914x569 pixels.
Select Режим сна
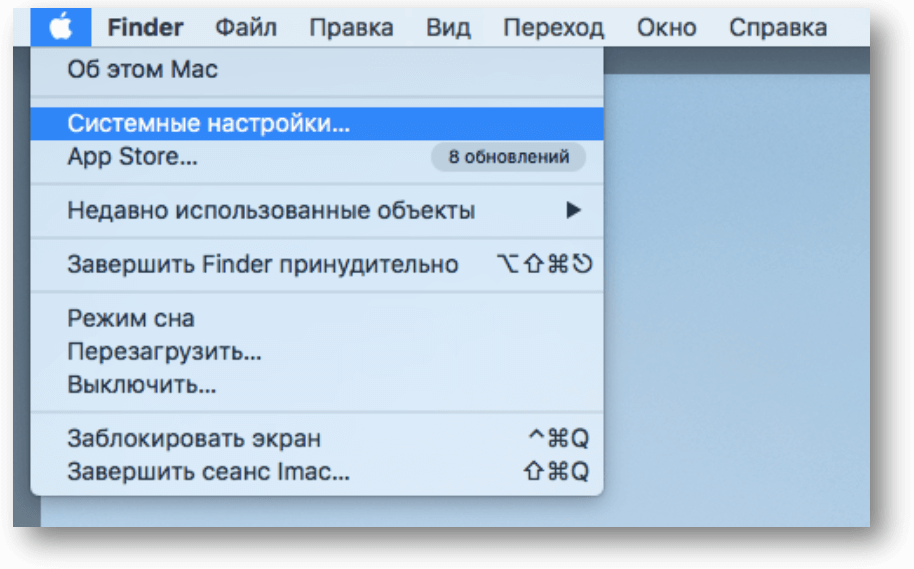pyautogui.click(x=317, y=318)
